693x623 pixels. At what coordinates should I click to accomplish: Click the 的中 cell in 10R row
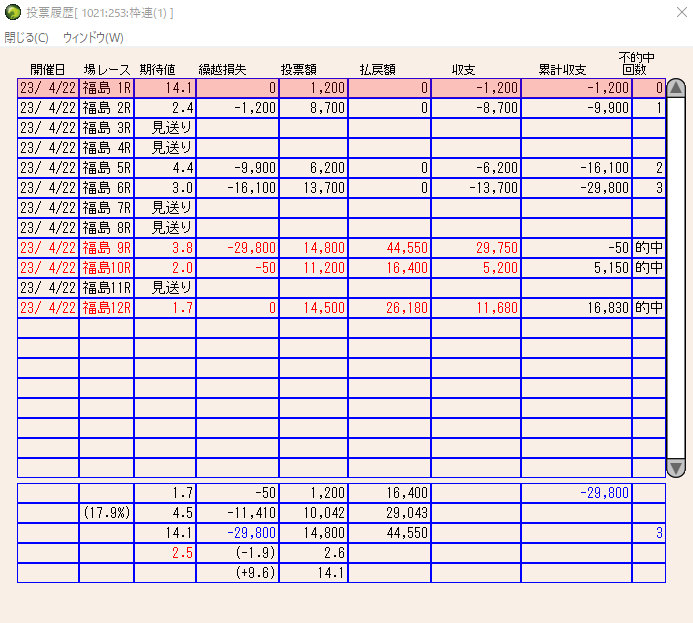[x=649, y=268]
